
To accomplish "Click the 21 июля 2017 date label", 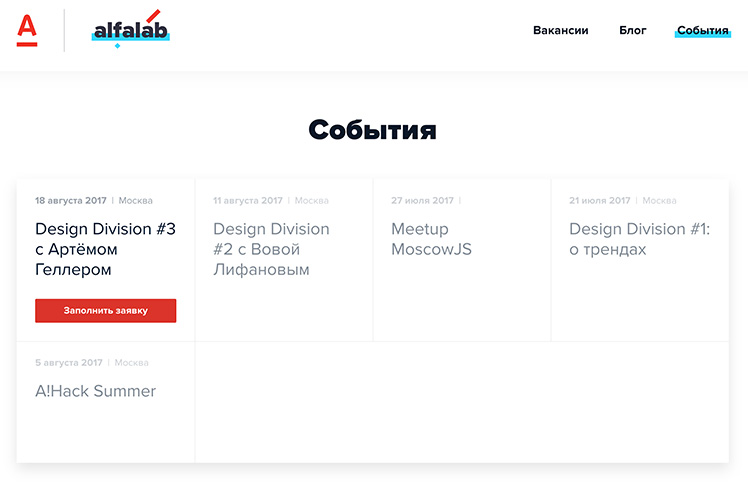I will [x=600, y=200].
